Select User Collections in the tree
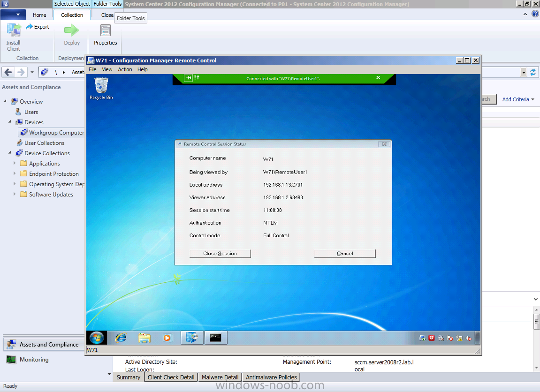The height and width of the screenshot is (392, 540). [45, 143]
